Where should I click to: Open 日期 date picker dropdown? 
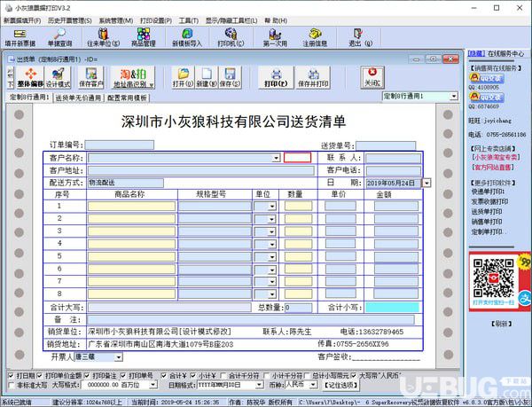426,183
